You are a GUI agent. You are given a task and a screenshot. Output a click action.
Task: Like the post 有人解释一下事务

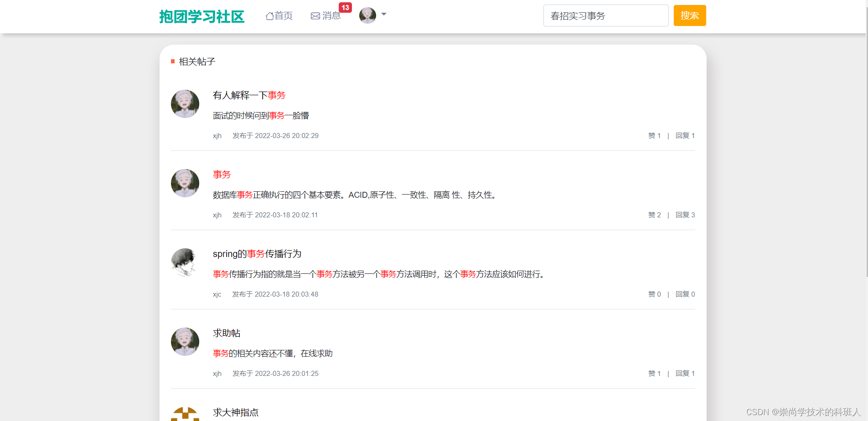pyautogui.click(x=655, y=135)
